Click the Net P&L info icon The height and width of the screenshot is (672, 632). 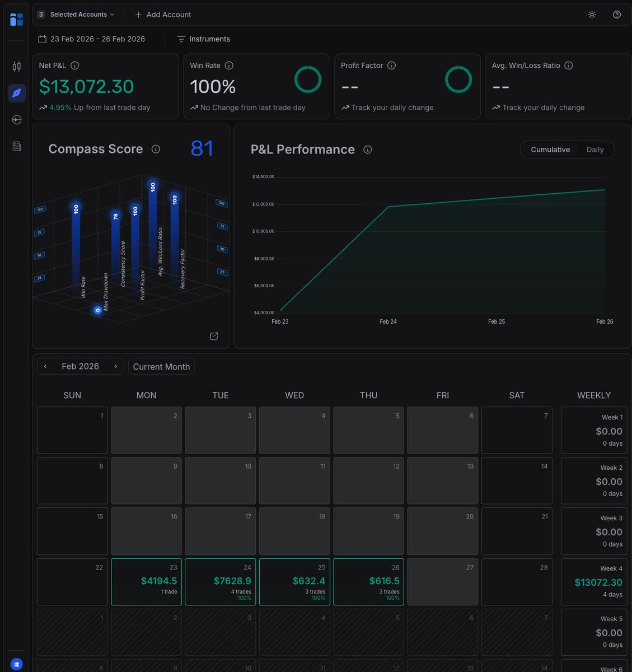74,66
